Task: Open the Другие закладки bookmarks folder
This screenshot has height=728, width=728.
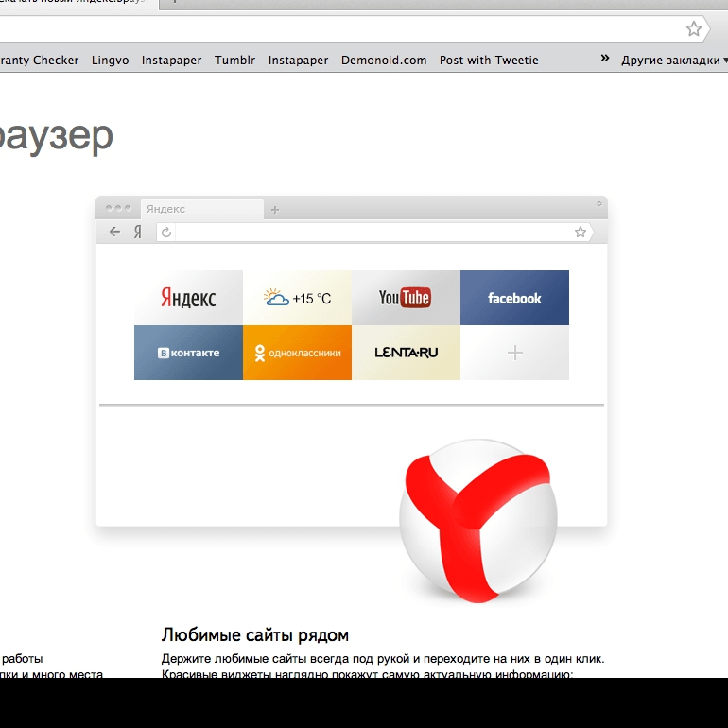Action: (674, 61)
